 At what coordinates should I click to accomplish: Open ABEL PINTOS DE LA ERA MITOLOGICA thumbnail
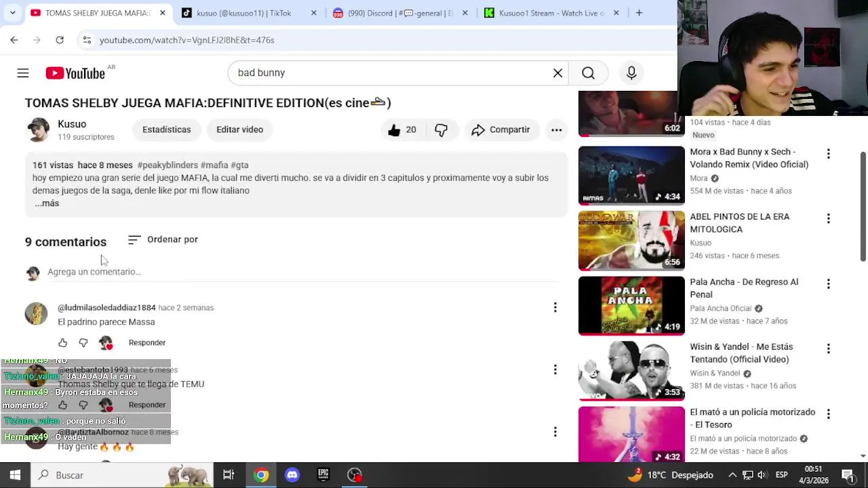(631, 241)
